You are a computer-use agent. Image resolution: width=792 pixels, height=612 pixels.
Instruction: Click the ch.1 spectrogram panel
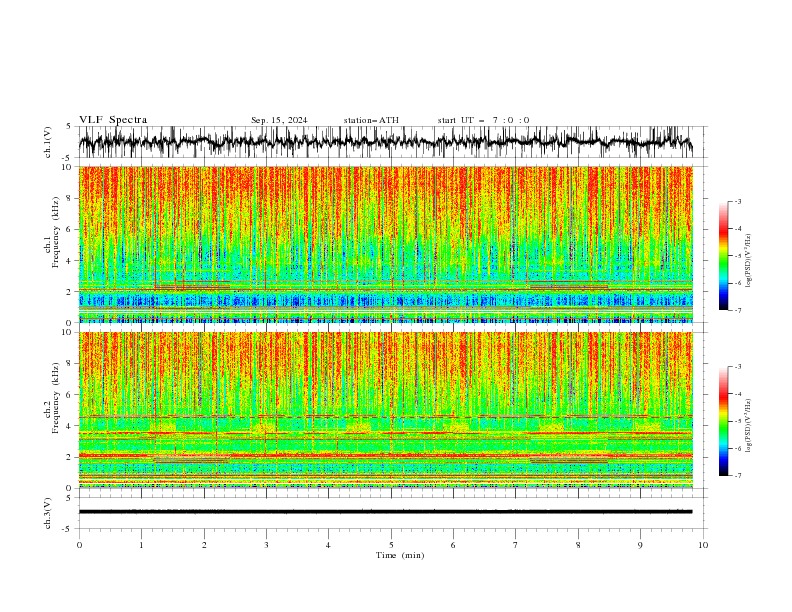(x=385, y=244)
